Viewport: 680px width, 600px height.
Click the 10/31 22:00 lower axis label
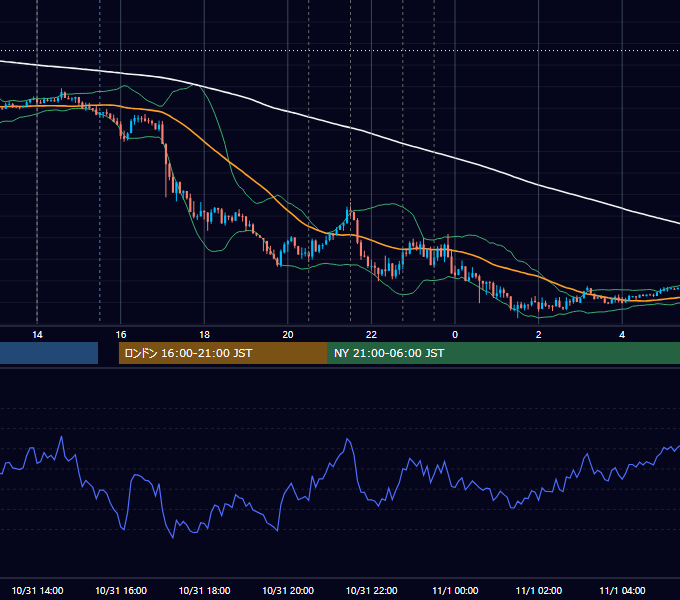coord(371,590)
